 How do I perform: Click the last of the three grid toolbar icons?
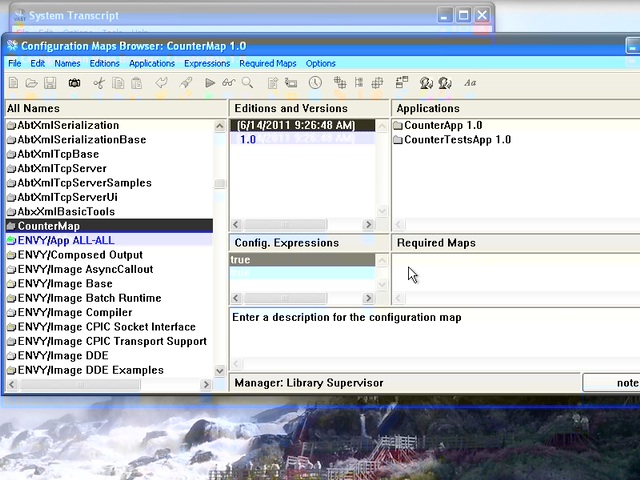377,83
